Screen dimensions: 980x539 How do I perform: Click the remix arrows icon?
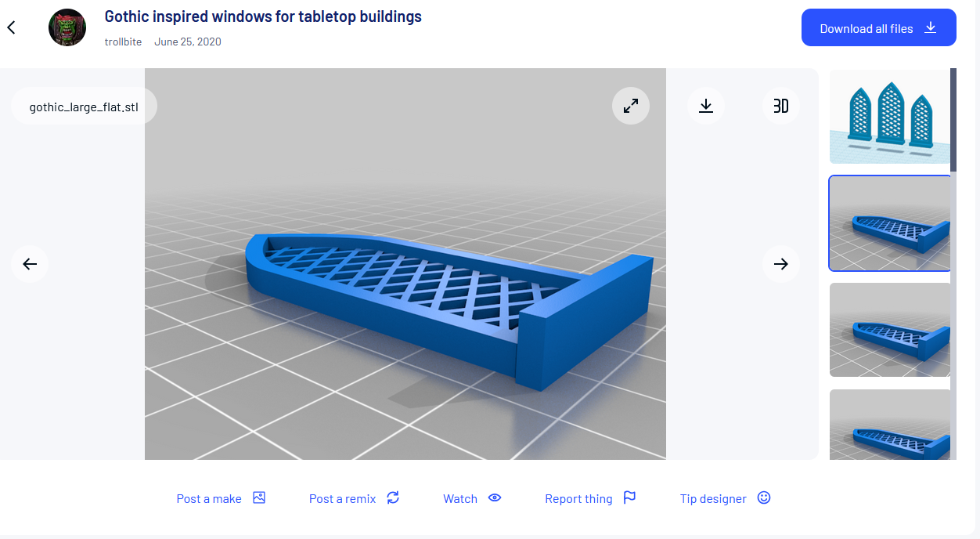pos(393,497)
